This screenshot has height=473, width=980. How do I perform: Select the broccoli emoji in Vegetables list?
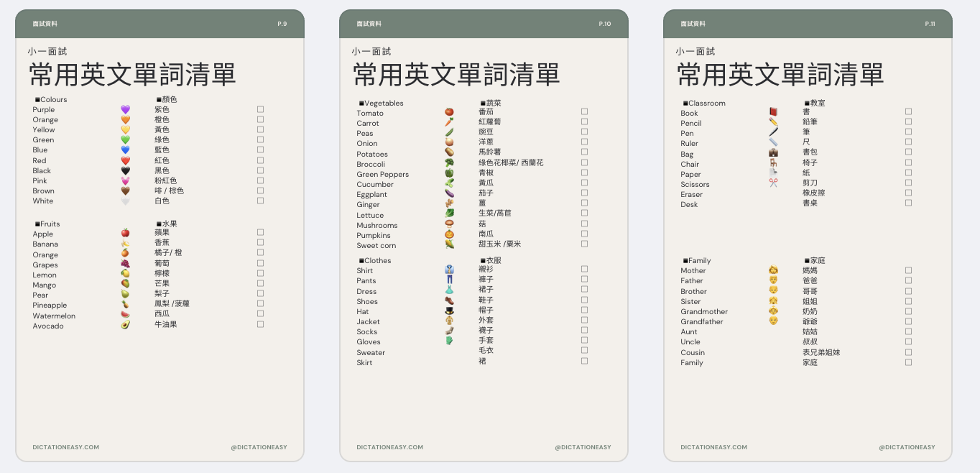click(x=449, y=163)
